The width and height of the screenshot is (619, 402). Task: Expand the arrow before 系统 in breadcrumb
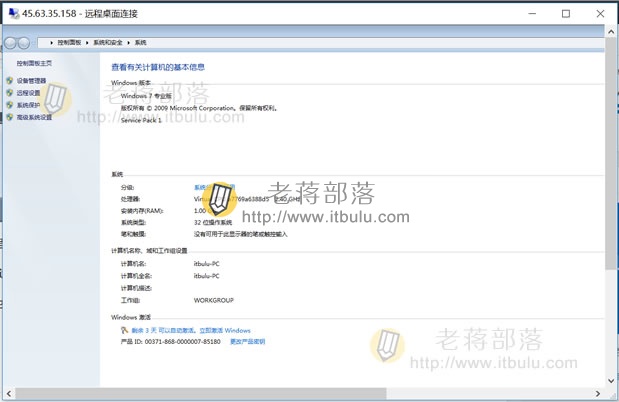(x=129, y=43)
